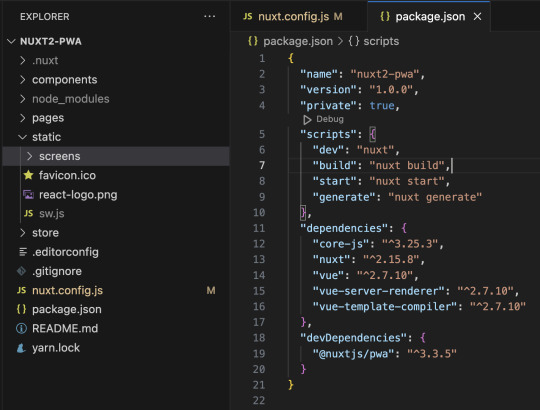The height and width of the screenshot is (410, 540).
Task: Click the .editorconfig file icon
Action: (23, 252)
